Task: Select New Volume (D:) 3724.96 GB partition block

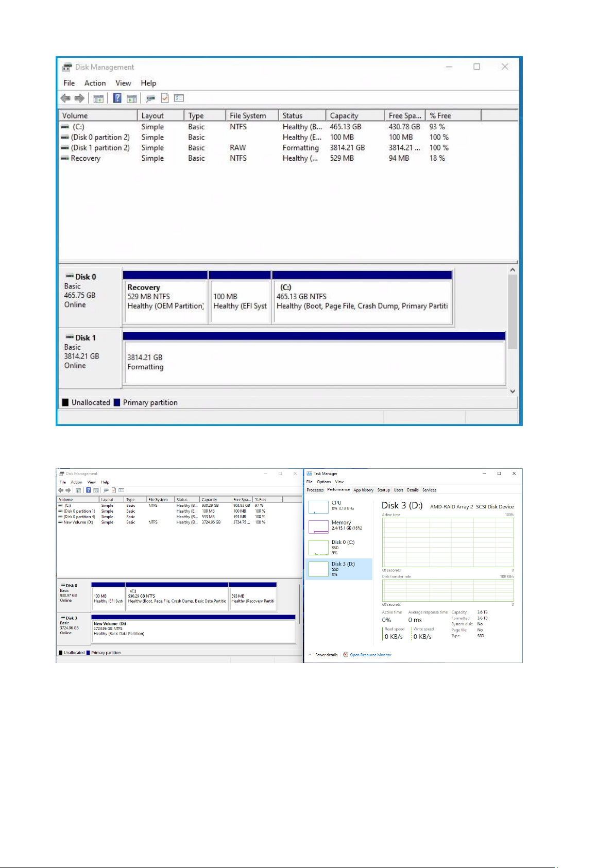Action: (x=194, y=629)
